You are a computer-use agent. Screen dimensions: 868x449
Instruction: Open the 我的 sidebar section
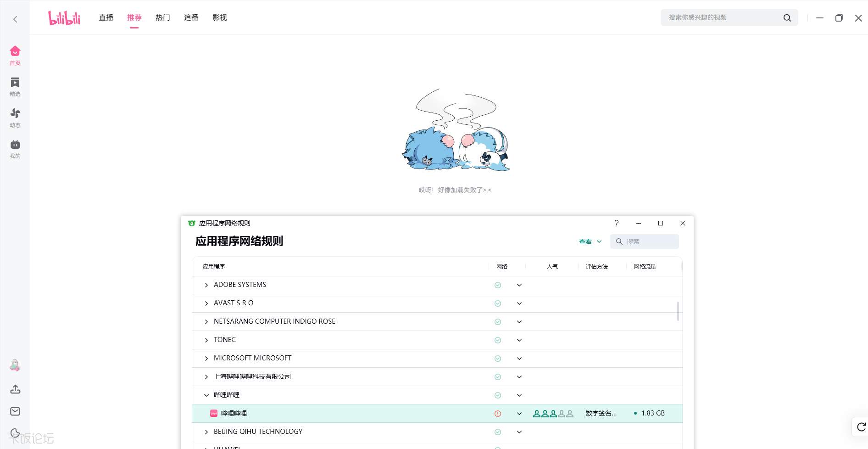(x=15, y=149)
